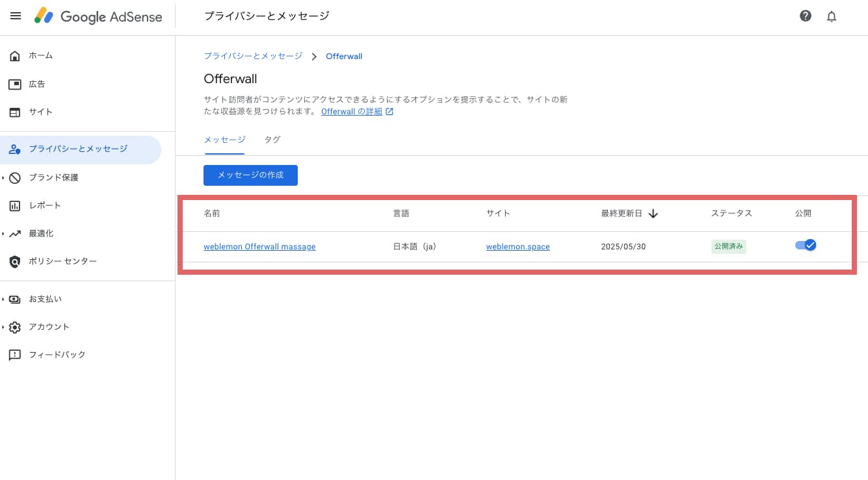Open the help question mark icon
The height and width of the screenshot is (480, 868).
point(806,16)
